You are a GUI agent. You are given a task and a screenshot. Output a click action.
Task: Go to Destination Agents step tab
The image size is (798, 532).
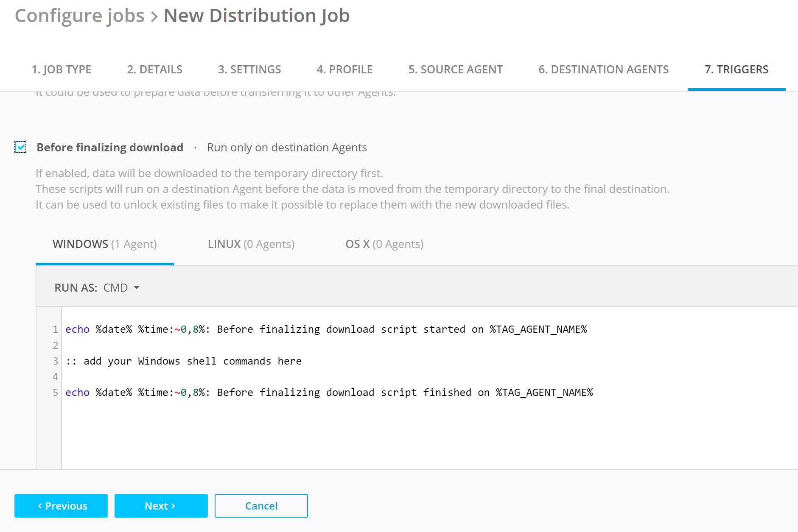603,70
